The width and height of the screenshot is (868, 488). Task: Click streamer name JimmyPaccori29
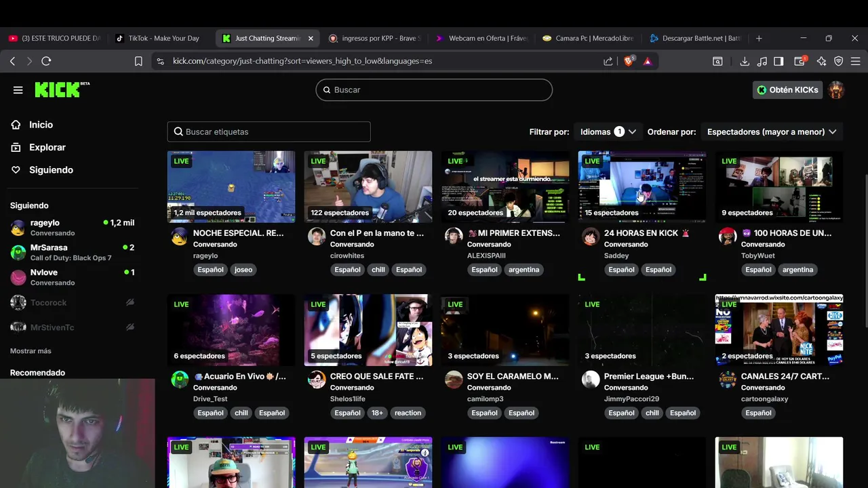[x=631, y=399]
